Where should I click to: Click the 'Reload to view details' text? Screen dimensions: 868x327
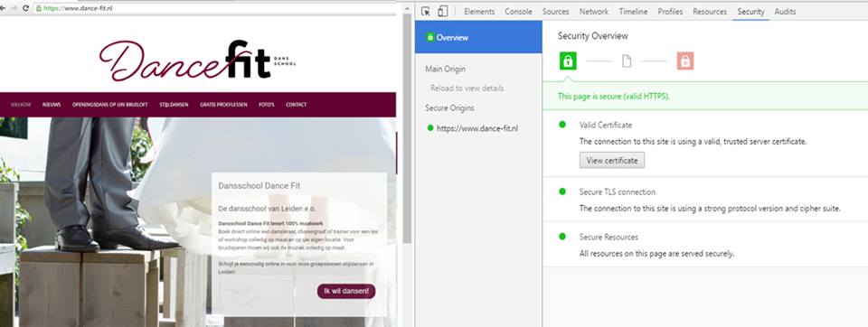[x=467, y=88]
